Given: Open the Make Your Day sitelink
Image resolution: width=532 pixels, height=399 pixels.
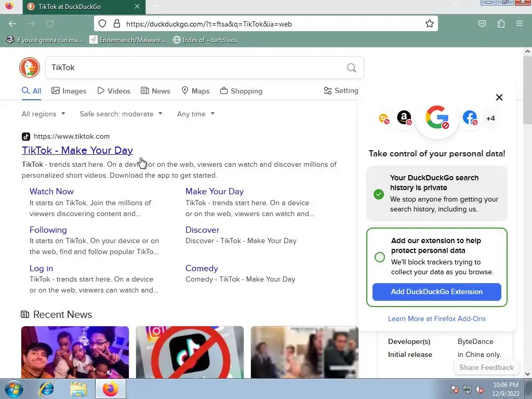Looking at the screenshot, I should pyautogui.click(x=215, y=191).
